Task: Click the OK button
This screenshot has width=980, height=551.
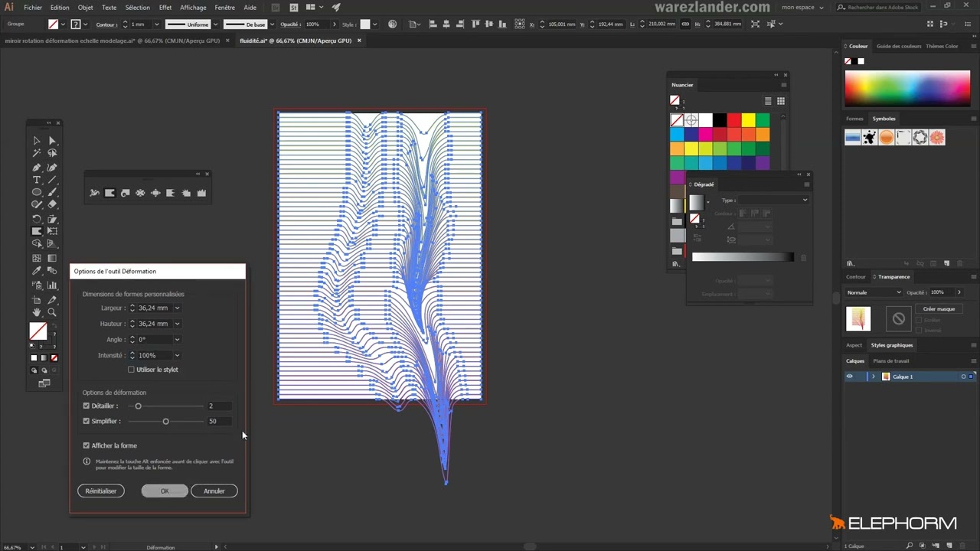Action: [165, 491]
